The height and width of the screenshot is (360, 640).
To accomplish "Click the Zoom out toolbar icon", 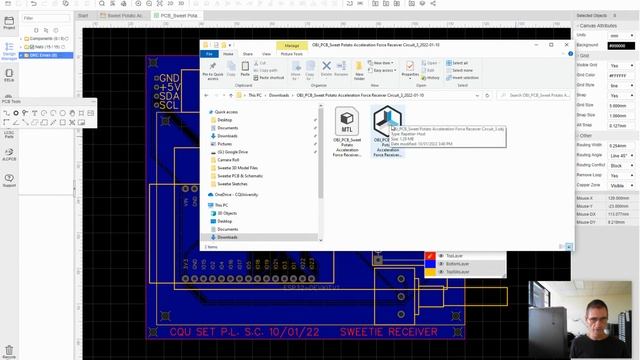I will point(149,4).
